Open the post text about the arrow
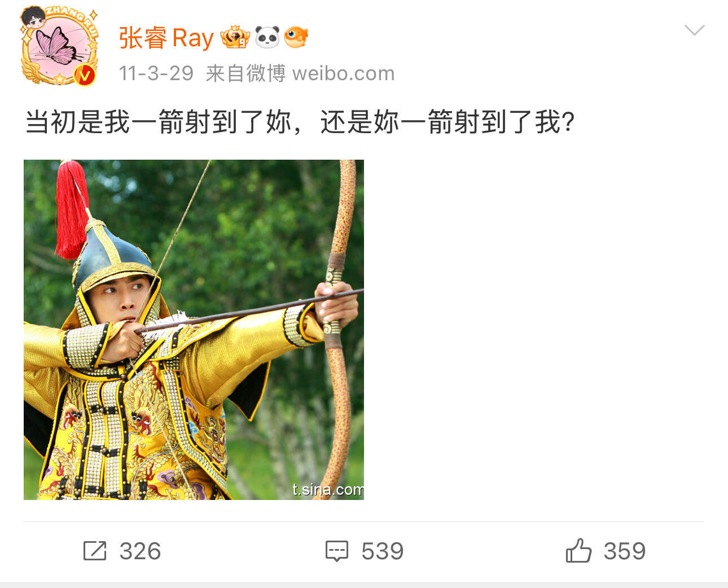 [x=300, y=122]
